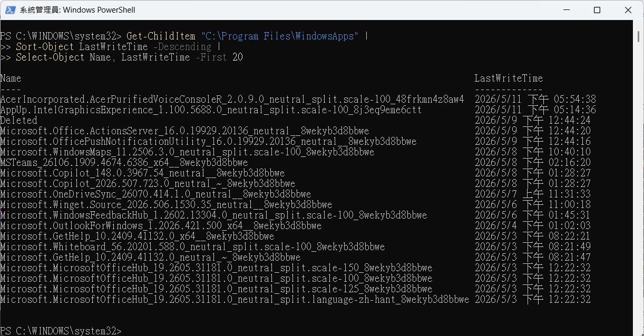The image size is (644, 336).
Task: Click the path string "C:\Program Files\WindowsApps"
Action: (x=280, y=36)
